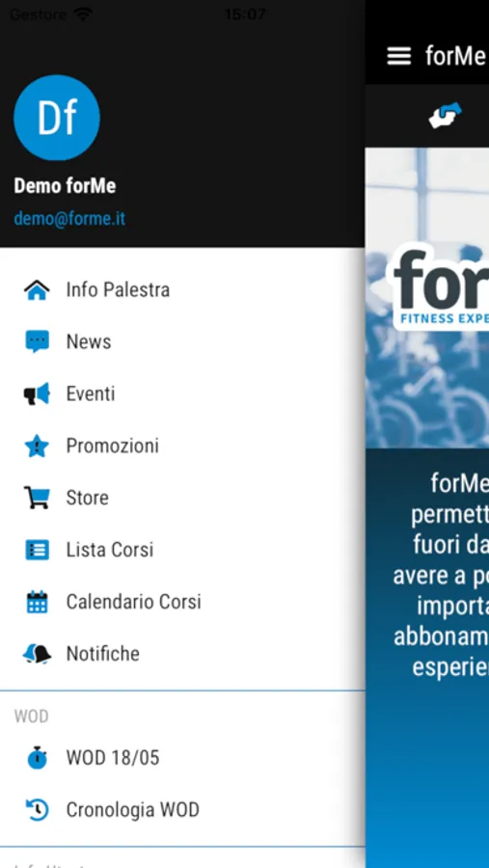Viewport: 489px width, 868px height.
Task: Tap the speech bubble News icon
Action: click(x=37, y=342)
